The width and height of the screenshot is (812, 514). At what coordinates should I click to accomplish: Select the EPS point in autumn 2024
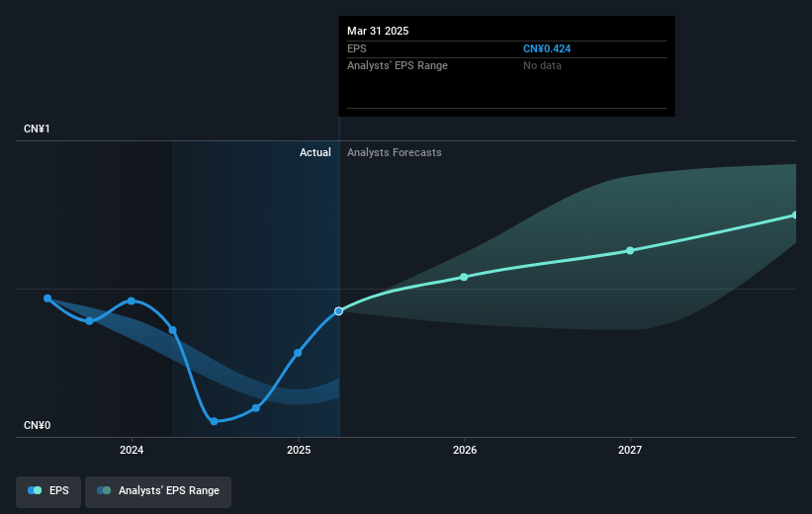[256, 408]
